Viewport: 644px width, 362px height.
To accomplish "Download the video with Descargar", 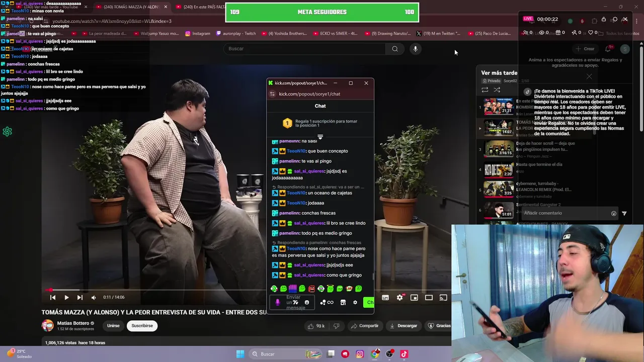I will point(404,326).
